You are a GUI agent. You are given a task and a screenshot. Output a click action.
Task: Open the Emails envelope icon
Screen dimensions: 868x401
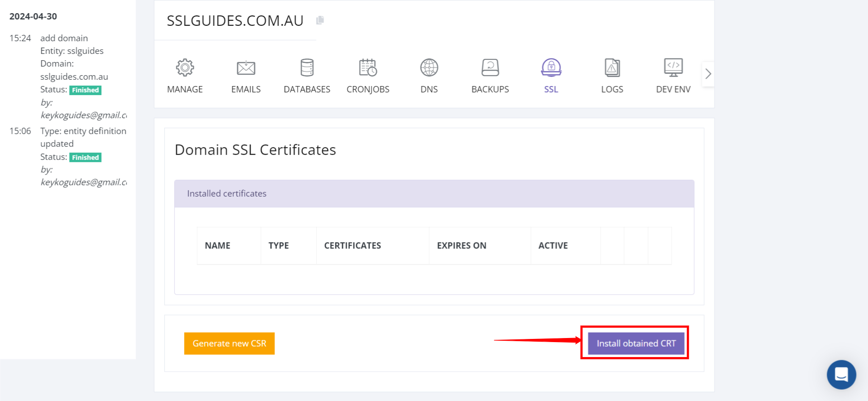click(x=246, y=68)
